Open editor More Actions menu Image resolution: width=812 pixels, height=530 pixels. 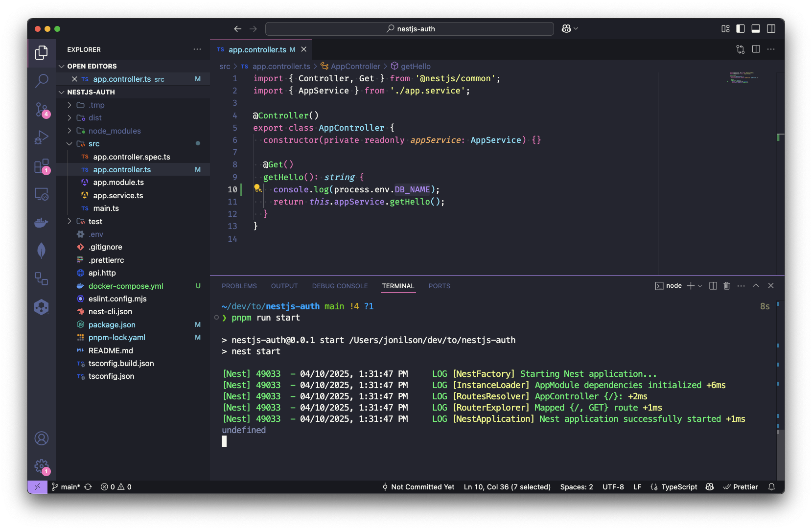(x=771, y=49)
